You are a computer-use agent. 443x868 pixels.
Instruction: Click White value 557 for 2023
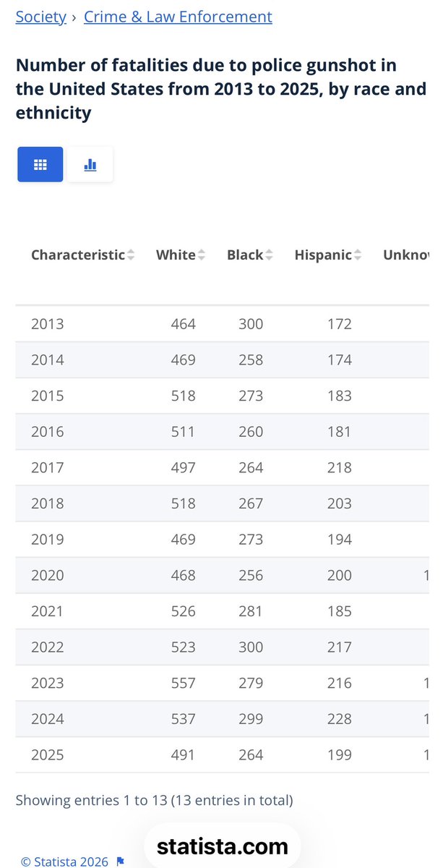[x=184, y=683]
